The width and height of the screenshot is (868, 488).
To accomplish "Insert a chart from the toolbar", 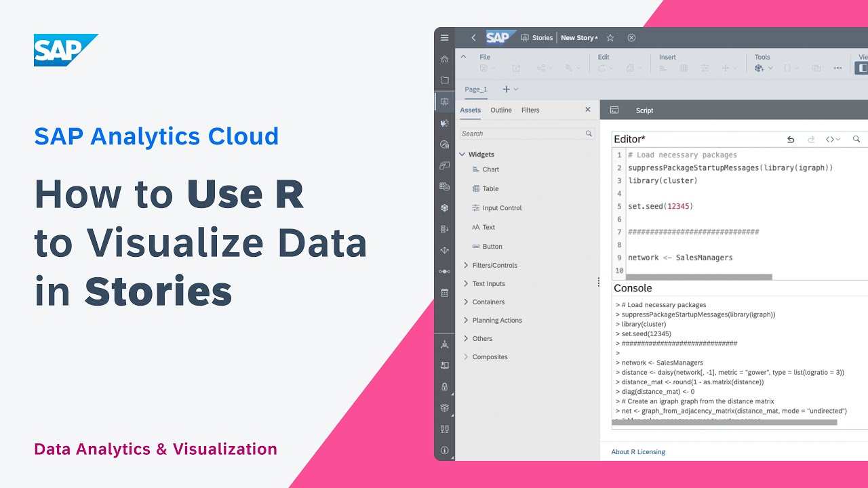I will pyautogui.click(x=663, y=68).
